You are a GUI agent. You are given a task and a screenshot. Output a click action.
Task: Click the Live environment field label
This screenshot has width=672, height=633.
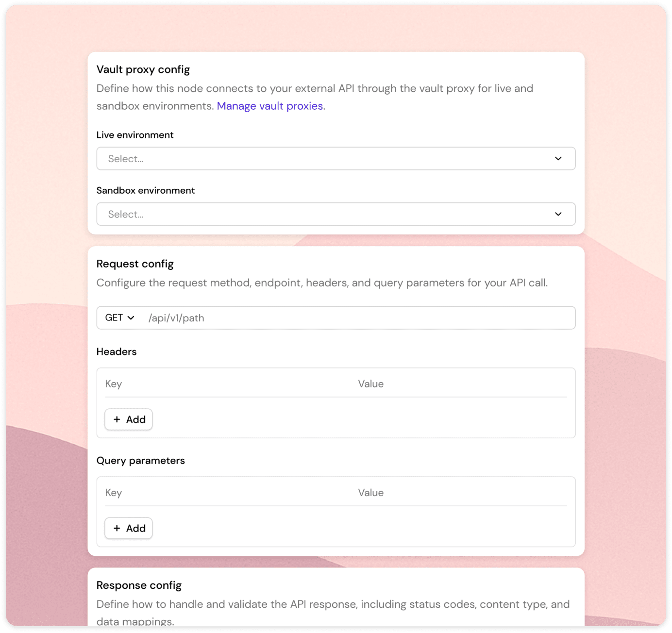[x=134, y=135]
